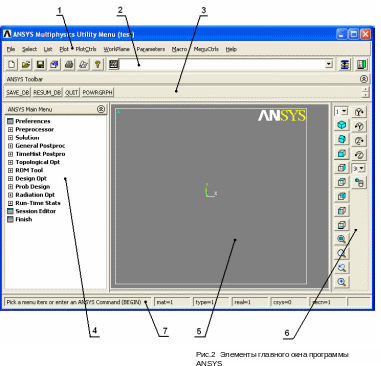
Task: Click the second rotate icon in right column
Action: [x=359, y=126]
